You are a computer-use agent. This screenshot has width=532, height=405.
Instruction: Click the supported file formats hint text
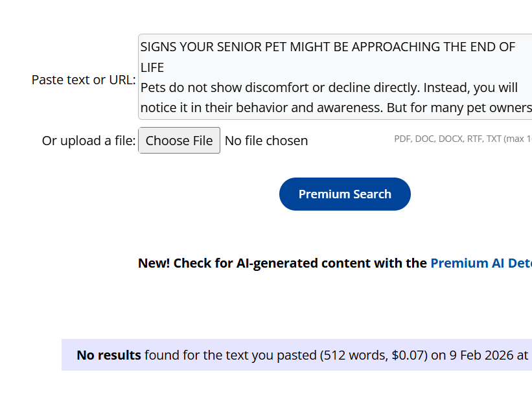coord(463,139)
